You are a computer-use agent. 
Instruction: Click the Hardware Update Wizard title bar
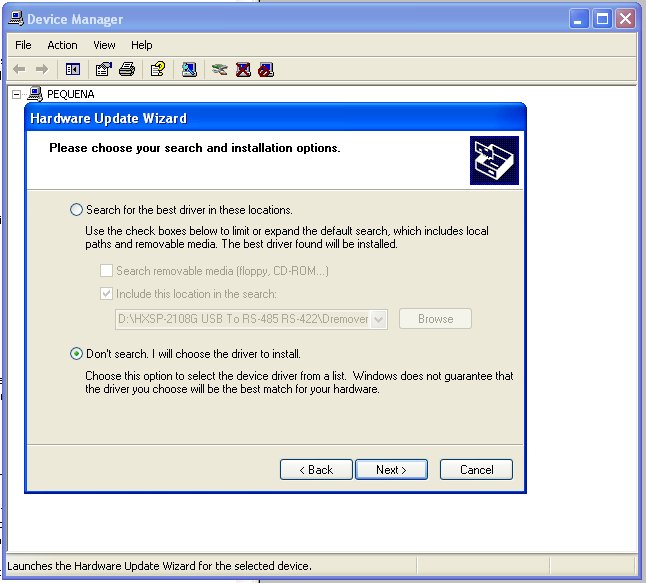click(x=275, y=118)
